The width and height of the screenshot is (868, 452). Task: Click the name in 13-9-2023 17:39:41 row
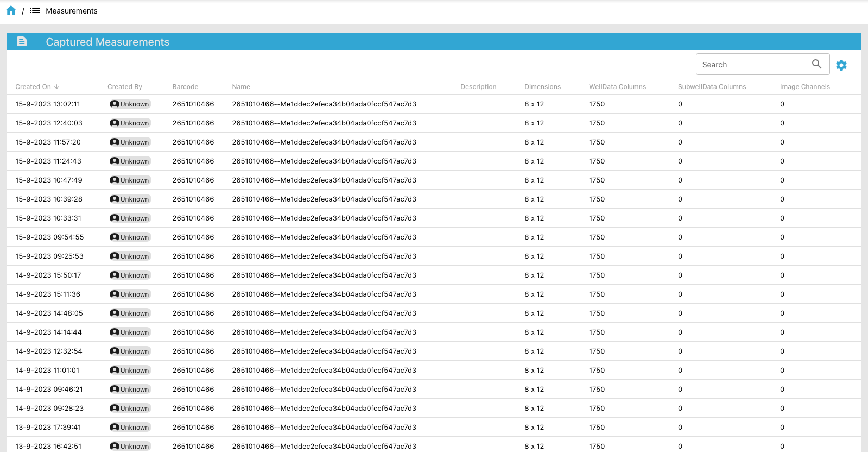point(324,428)
